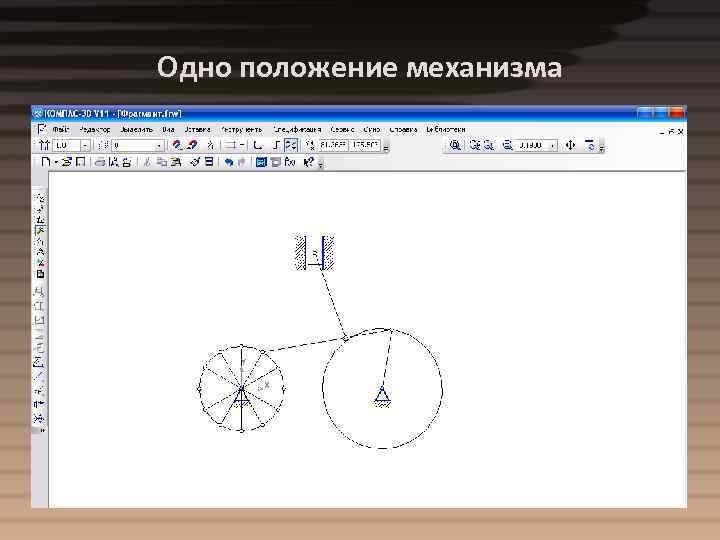Image resolution: width=720 pixels, height=540 pixels.
Task: Open the Сервис menu
Action: [x=342, y=129]
